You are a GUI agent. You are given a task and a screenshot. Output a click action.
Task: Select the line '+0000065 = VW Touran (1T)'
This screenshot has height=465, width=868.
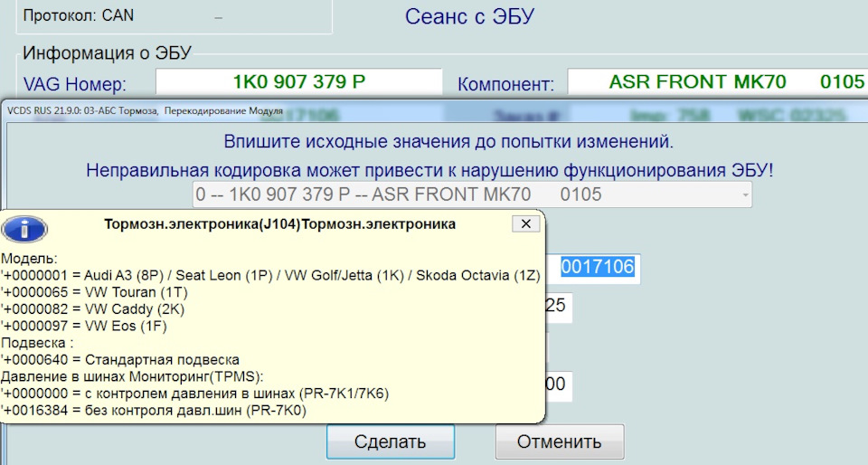[x=95, y=292]
